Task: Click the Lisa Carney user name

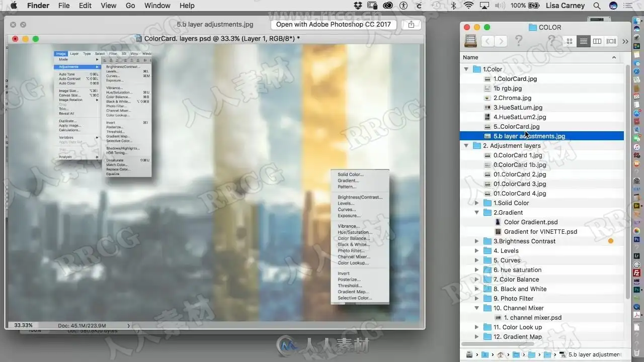Action: tap(566, 6)
